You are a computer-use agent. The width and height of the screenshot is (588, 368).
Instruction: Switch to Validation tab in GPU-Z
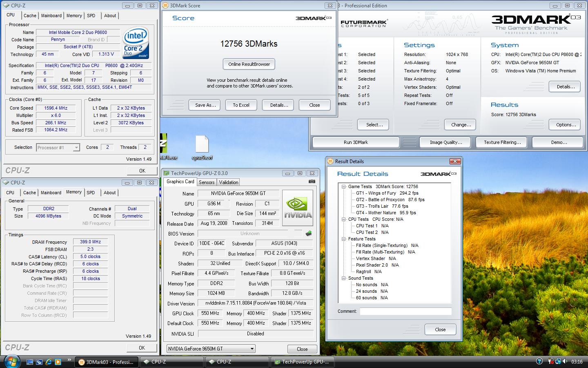tap(229, 182)
